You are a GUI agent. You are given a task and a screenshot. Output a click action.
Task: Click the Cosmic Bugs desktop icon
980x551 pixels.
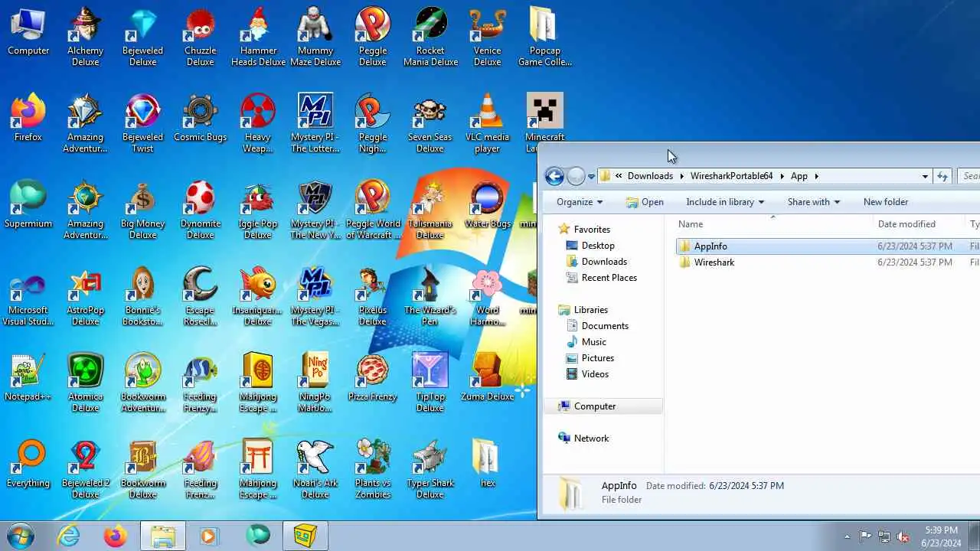(200, 118)
